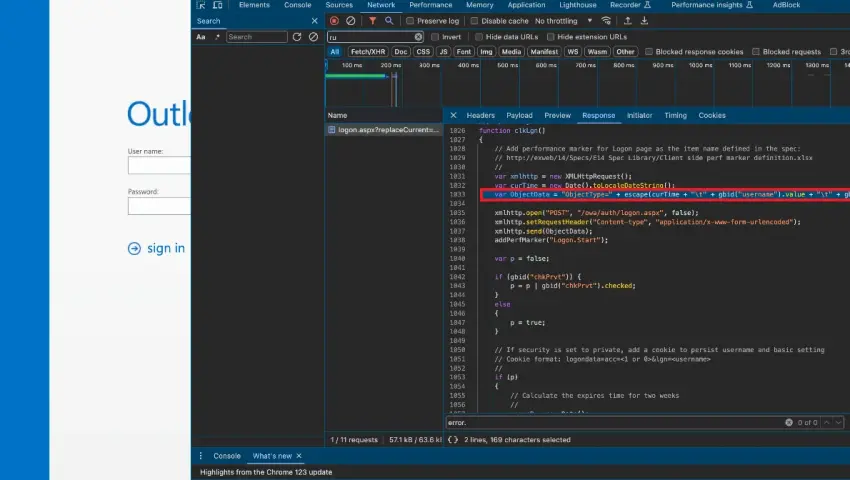Show the Preview tab
Viewport: 850px width, 480px height.
(557, 115)
